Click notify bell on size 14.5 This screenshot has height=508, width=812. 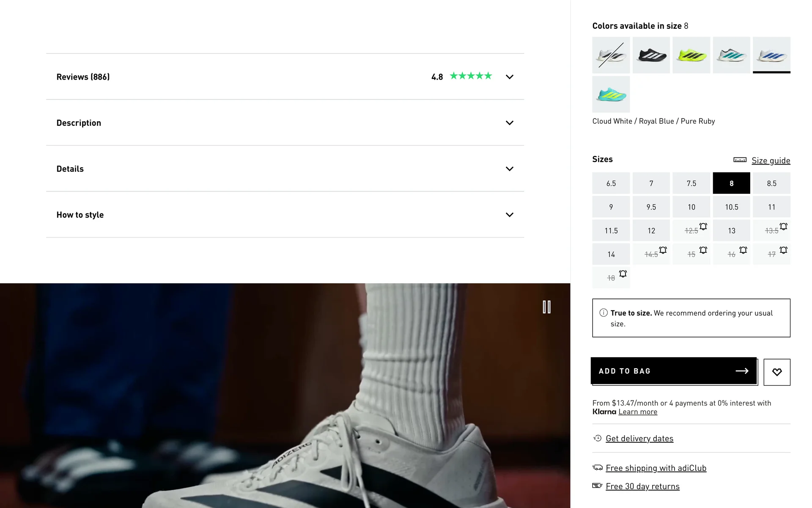[x=663, y=250]
